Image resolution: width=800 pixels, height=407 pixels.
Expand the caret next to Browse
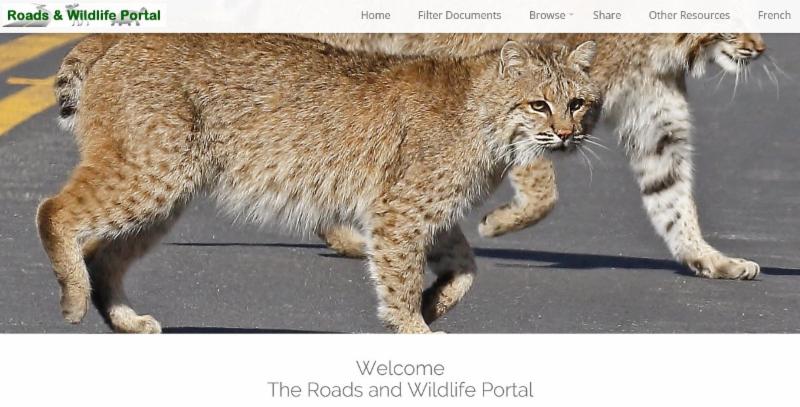click(x=571, y=15)
